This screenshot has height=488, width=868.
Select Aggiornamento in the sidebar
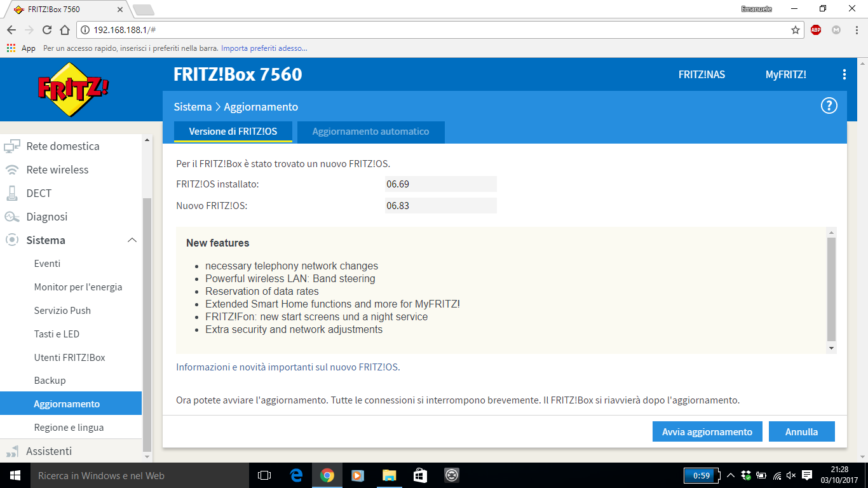tap(71, 403)
